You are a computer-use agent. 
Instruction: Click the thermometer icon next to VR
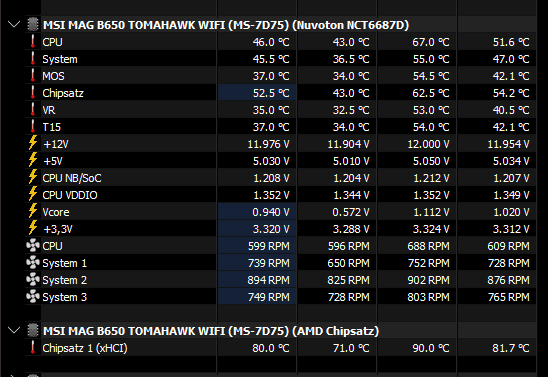33,110
